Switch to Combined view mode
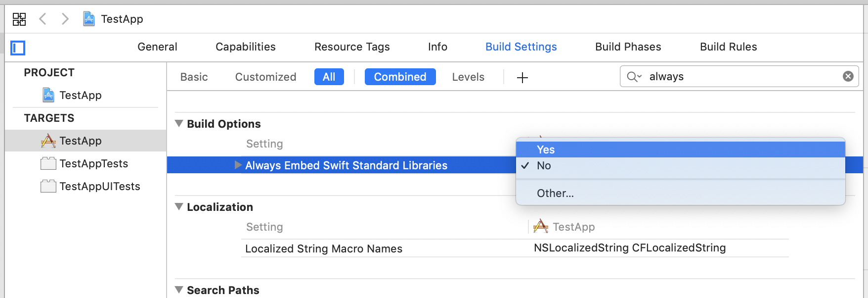 click(400, 77)
